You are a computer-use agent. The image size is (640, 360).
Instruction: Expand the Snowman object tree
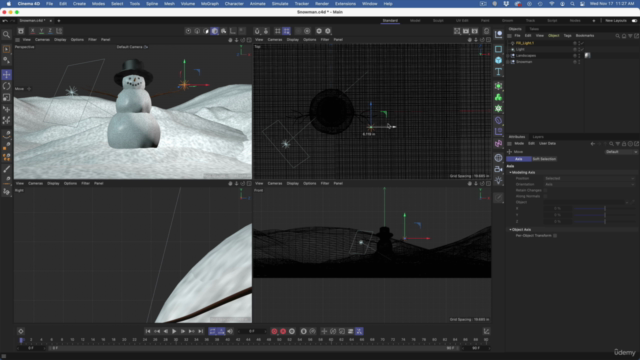pyautogui.click(x=508, y=62)
